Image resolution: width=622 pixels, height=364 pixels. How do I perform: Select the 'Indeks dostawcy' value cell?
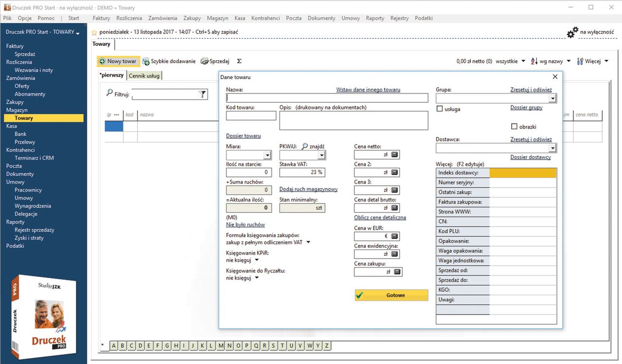tap(523, 173)
